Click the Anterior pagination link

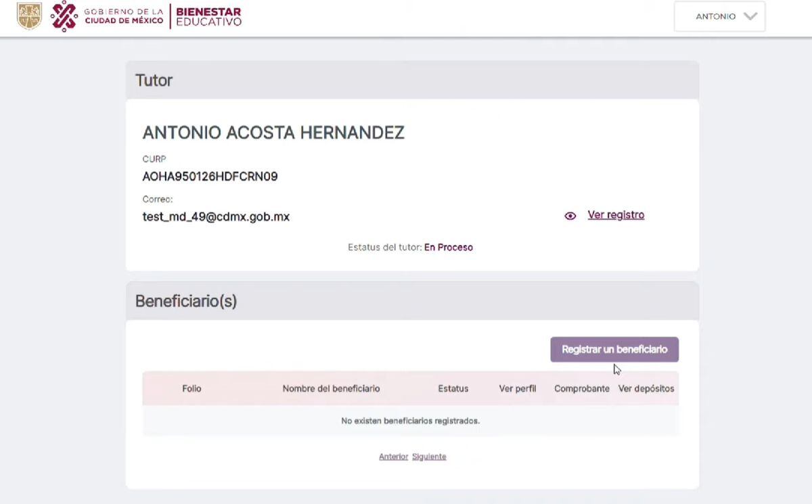click(x=393, y=456)
